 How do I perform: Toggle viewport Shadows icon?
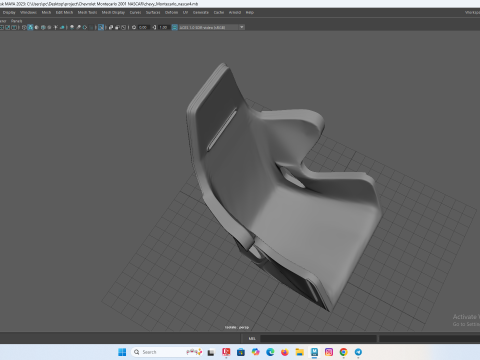(62, 27)
